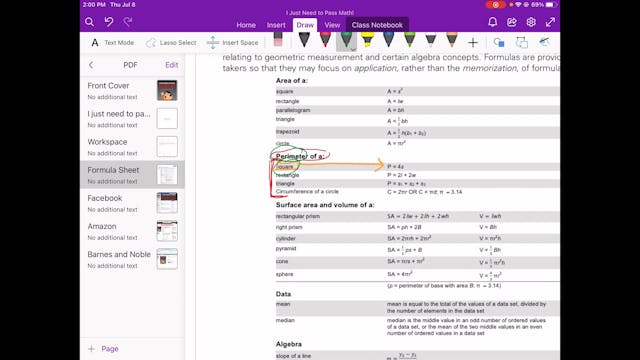Open the View tab
The width and height of the screenshot is (640, 360).
[332, 25]
